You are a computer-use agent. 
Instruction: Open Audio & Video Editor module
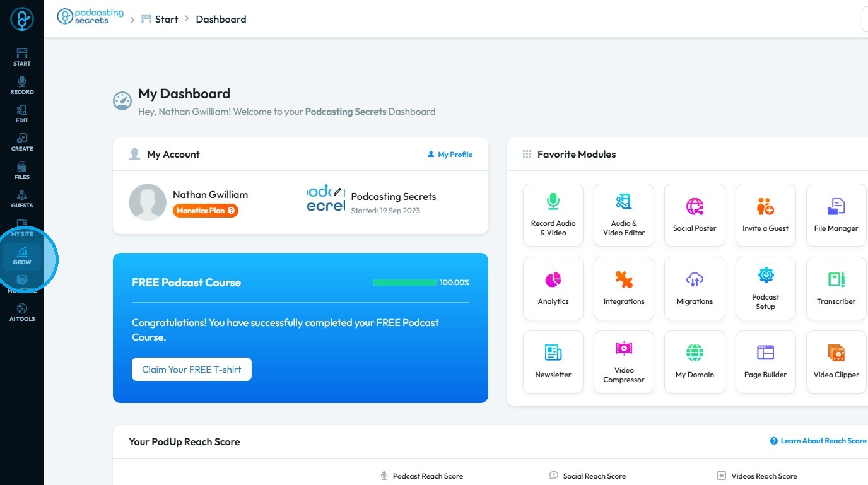point(624,215)
